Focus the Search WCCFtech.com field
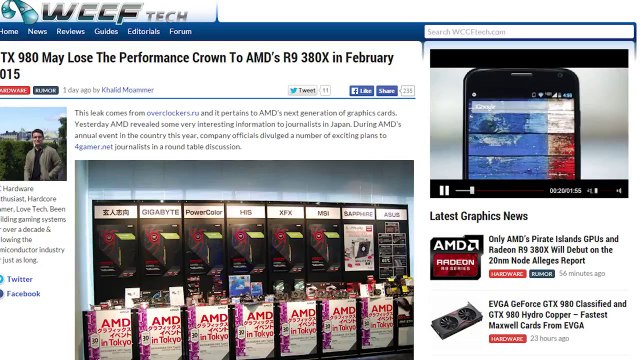 click(x=529, y=32)
